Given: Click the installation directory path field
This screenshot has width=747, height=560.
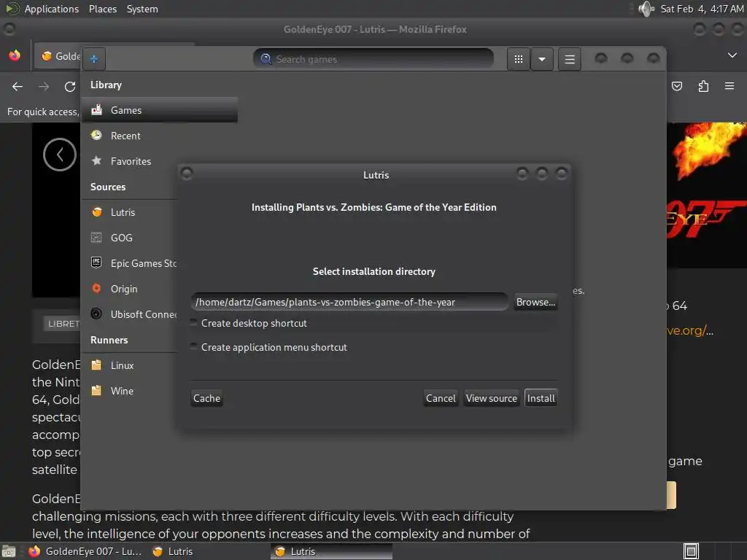Looking at the screenshot, I should click(349, 302).
